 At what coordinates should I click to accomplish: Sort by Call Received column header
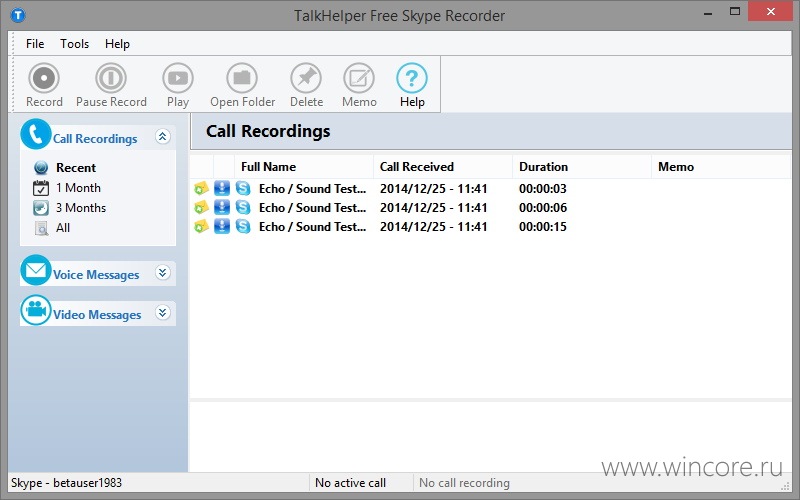click(443, 167)
